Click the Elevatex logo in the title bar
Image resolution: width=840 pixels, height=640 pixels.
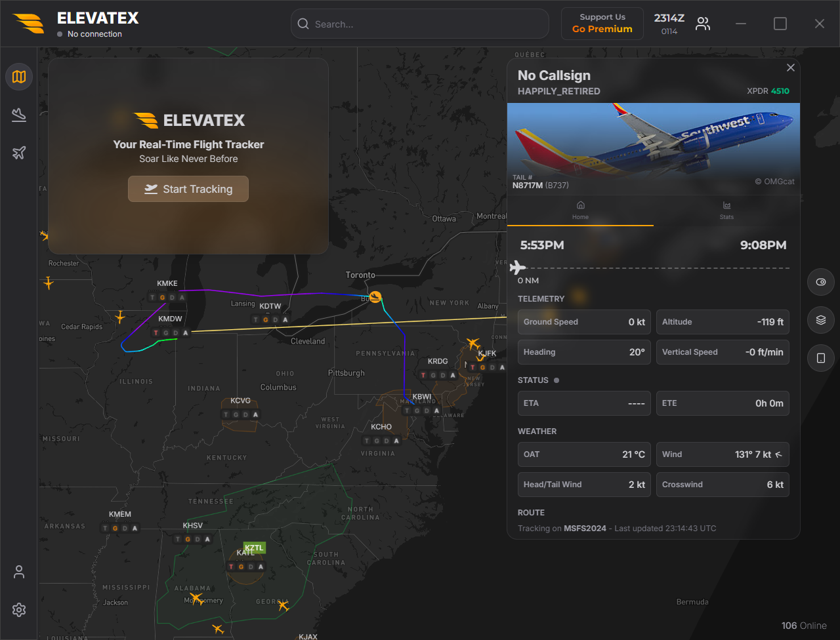[29, 24]
